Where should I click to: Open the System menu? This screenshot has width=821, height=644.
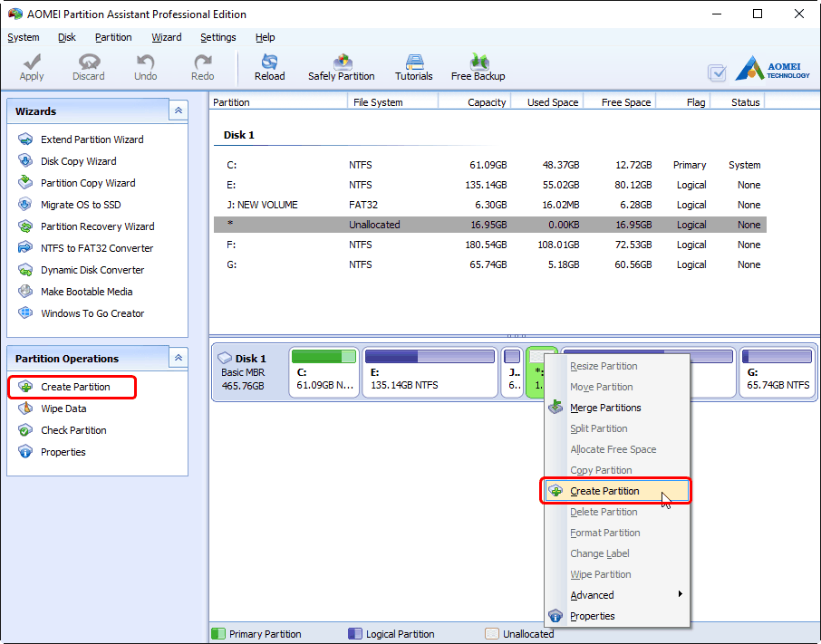[x=23, y=37]
